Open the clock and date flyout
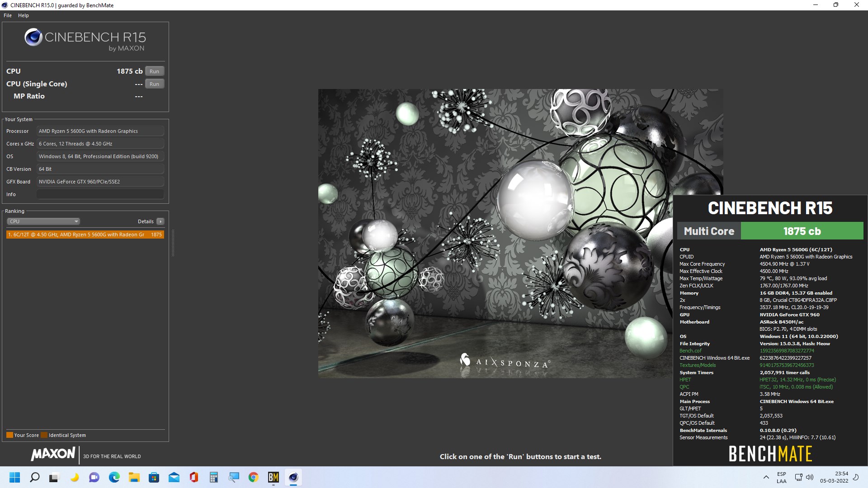 (x=834, y=477)
